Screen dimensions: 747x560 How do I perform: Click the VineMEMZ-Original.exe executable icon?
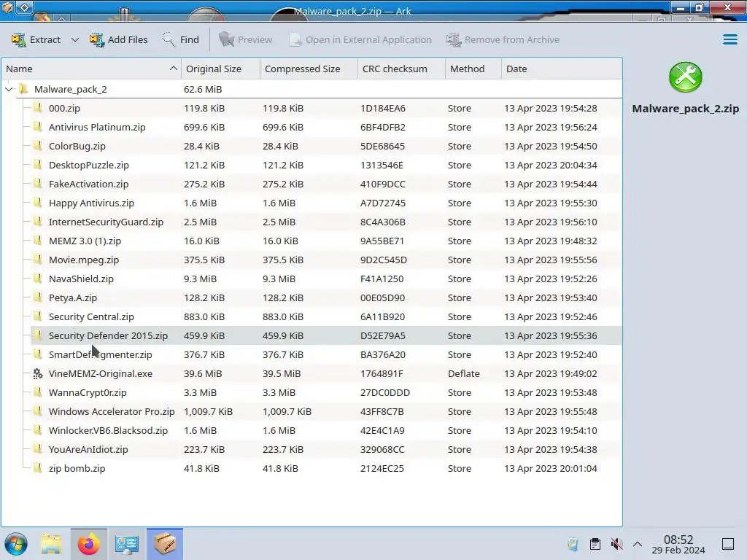(x=38, y=374)
